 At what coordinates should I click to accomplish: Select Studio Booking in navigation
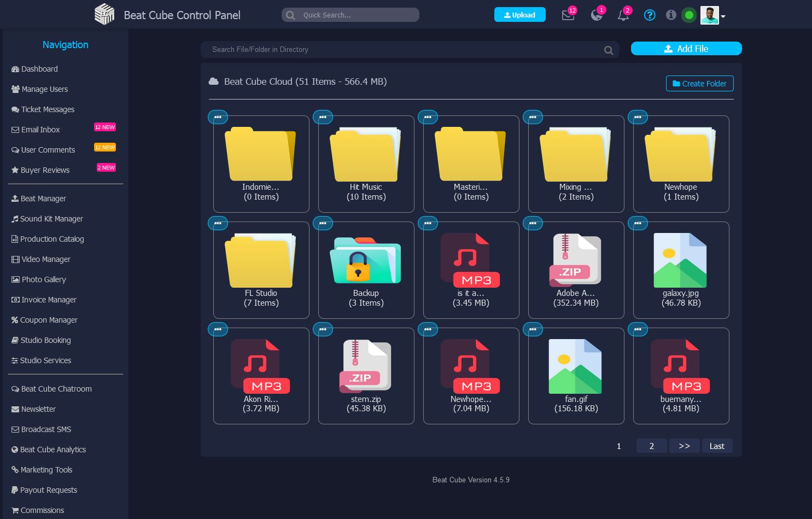pyautogui.click(x=45, y=340)
